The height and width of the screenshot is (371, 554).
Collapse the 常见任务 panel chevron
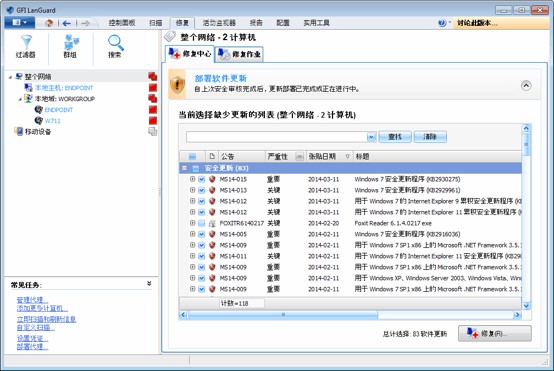[149, 283]
